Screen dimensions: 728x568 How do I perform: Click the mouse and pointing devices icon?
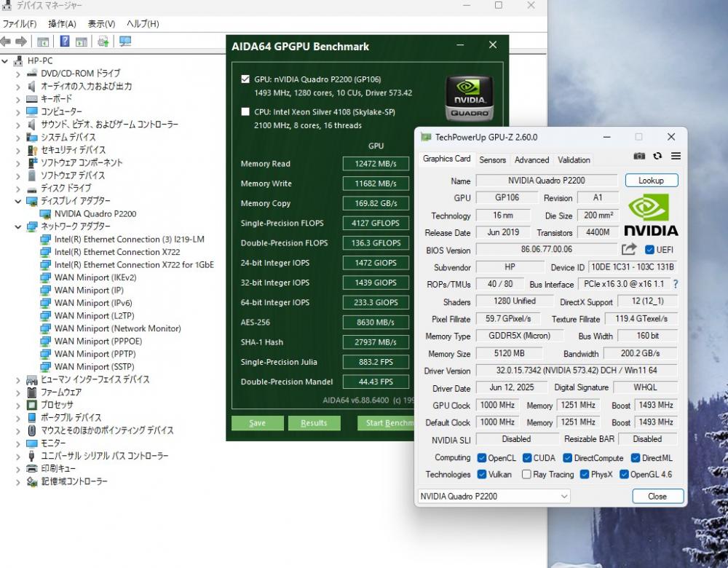coord(31,430)
